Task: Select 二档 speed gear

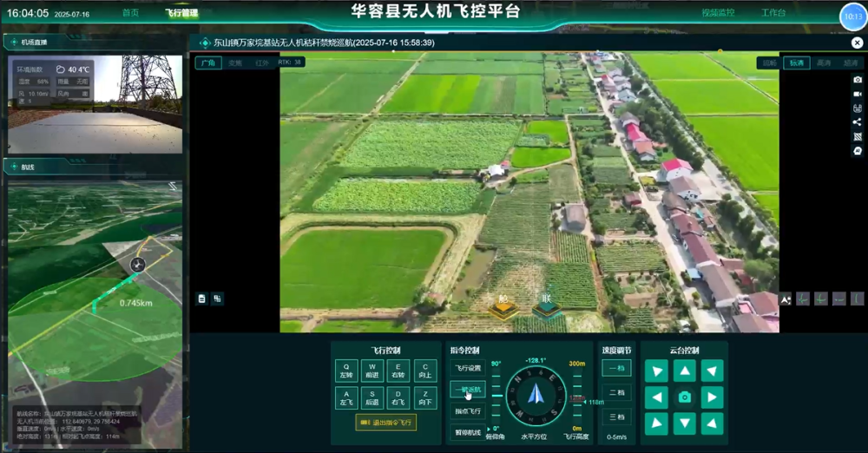Action: click(616, 392)
